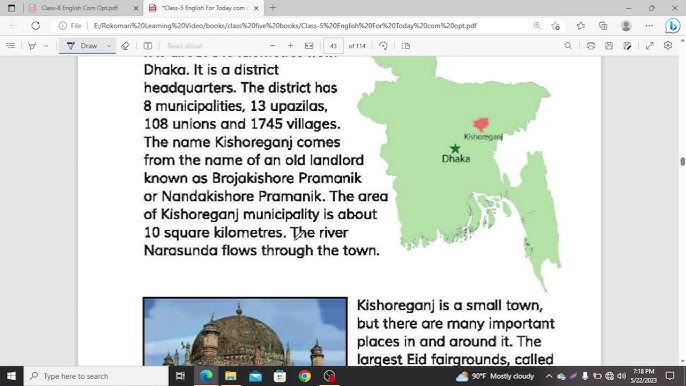Open the Page view icon
Viewport: 686px width, 386px height.
pyautogui.click(x=406, y=46)
